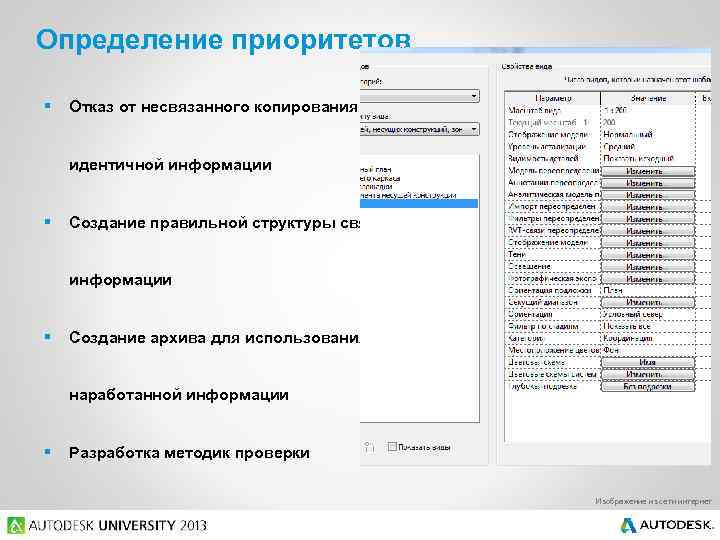
Task: Select the blue highlighted row in the list
Action: 419,204
